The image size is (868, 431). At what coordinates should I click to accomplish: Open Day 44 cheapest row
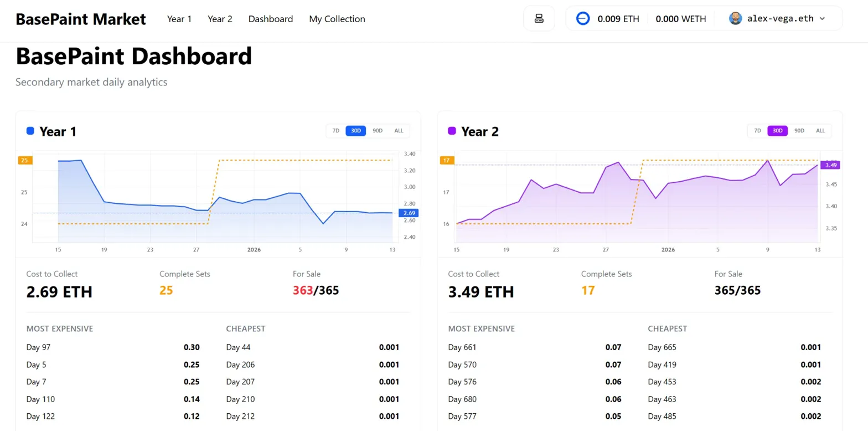click(313, 347)
